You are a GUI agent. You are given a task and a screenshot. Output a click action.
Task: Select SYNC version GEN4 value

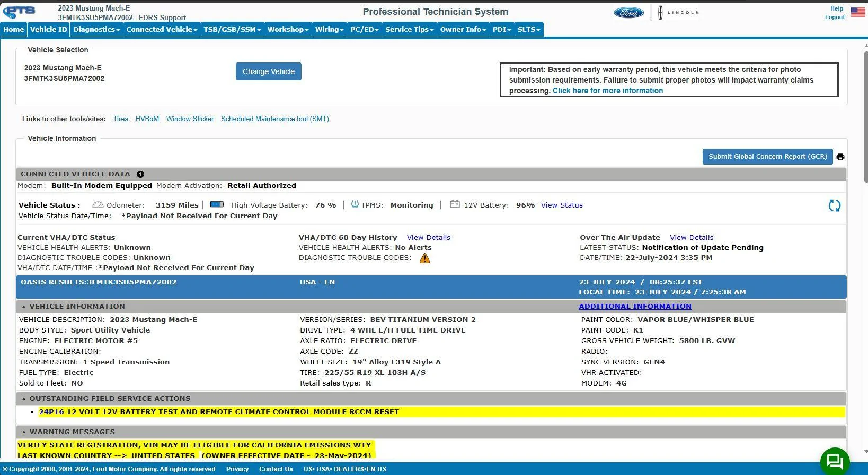[x=654, y=362]
